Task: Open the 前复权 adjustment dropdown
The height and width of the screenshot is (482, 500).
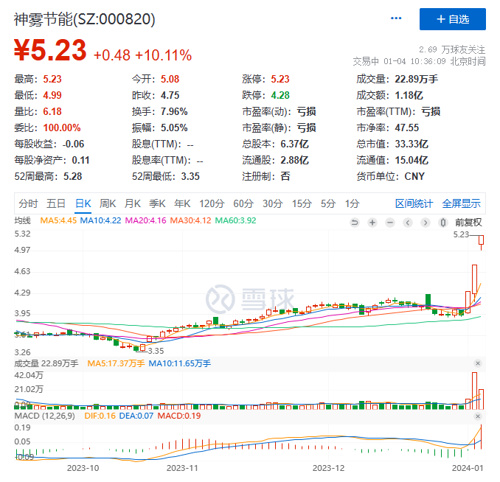Action: [468, 222]
